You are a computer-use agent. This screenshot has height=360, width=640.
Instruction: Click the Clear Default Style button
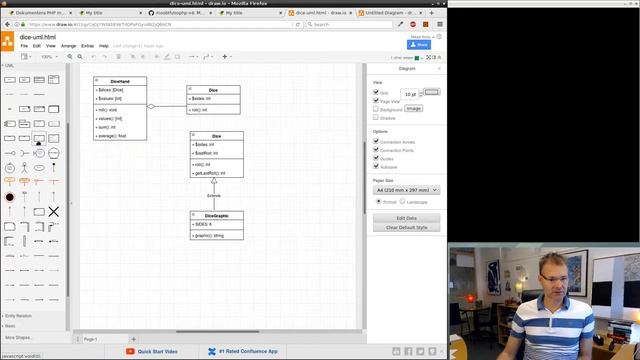tap(407, 227)
